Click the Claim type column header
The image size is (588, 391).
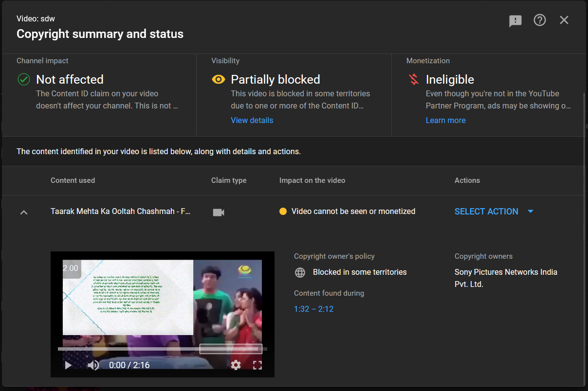(229, 180)
